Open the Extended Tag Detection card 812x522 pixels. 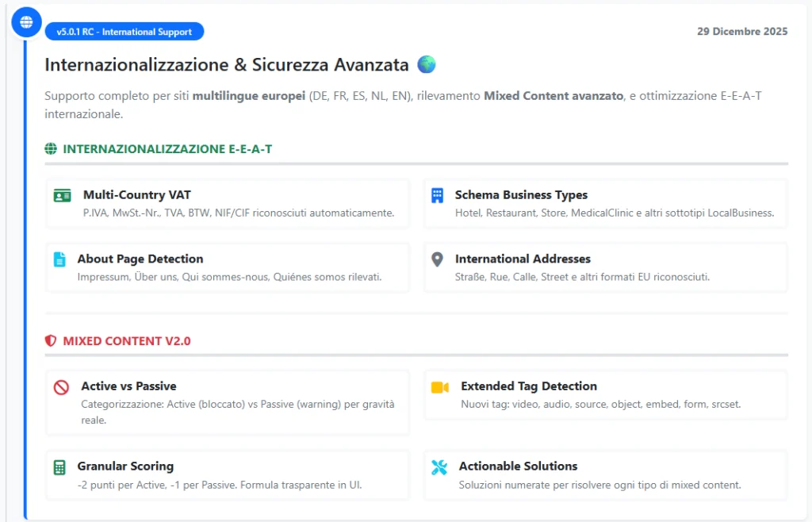click(x=606, y=395)
